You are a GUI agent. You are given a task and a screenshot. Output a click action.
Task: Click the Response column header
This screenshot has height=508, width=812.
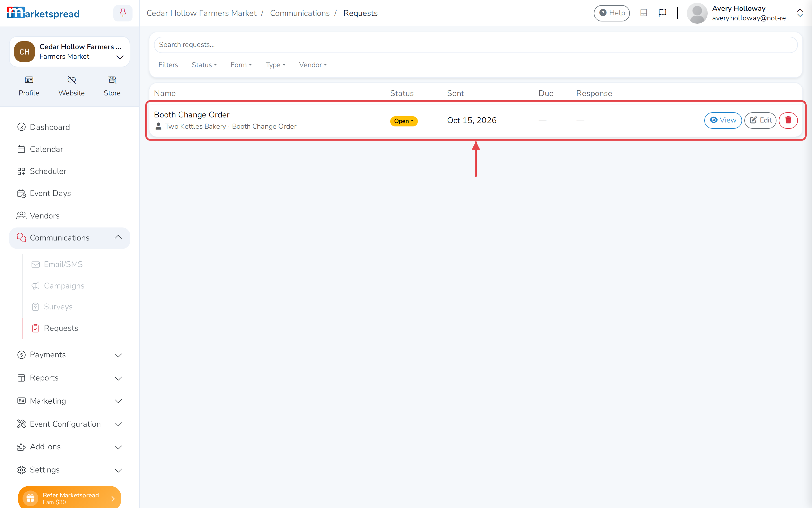[x=594, y=93]
